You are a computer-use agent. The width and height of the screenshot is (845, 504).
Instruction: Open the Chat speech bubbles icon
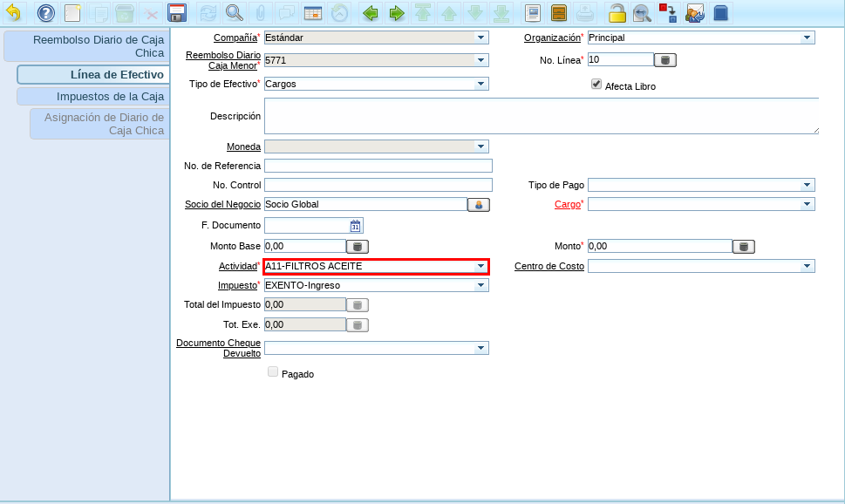point(287,12)
